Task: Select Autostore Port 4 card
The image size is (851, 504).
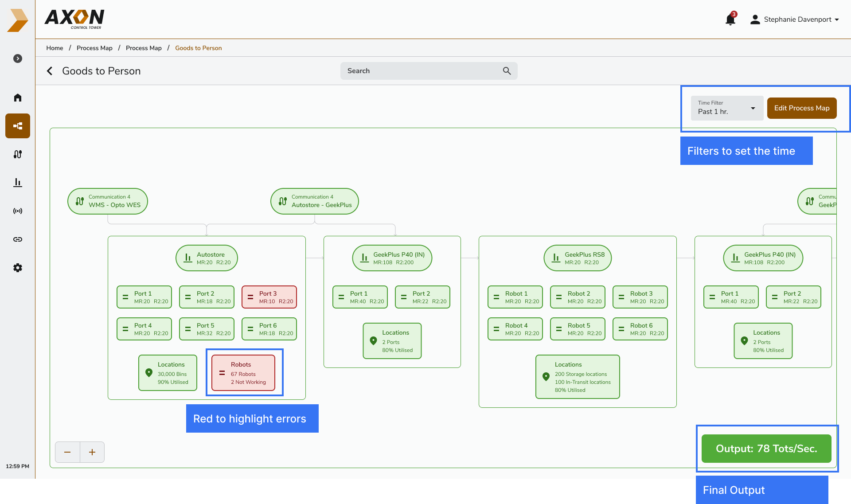Action: (144, 329)
